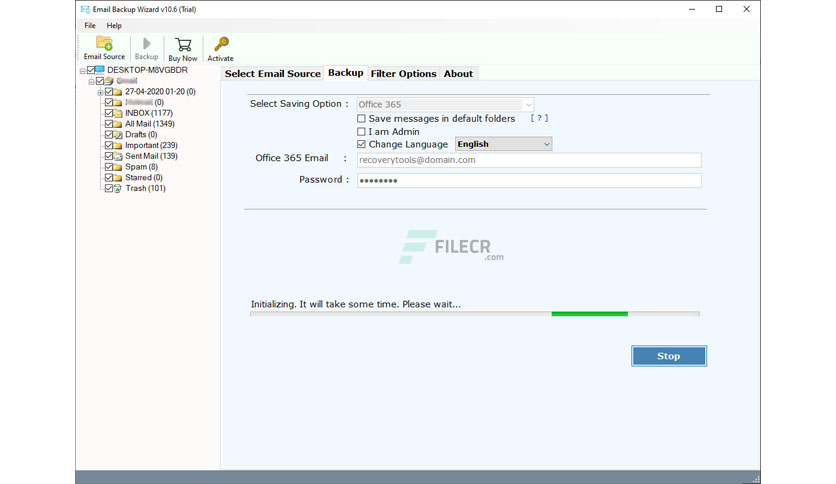
Task: Click the Office 365 Email input field
Action: click(x=529, y=160)
